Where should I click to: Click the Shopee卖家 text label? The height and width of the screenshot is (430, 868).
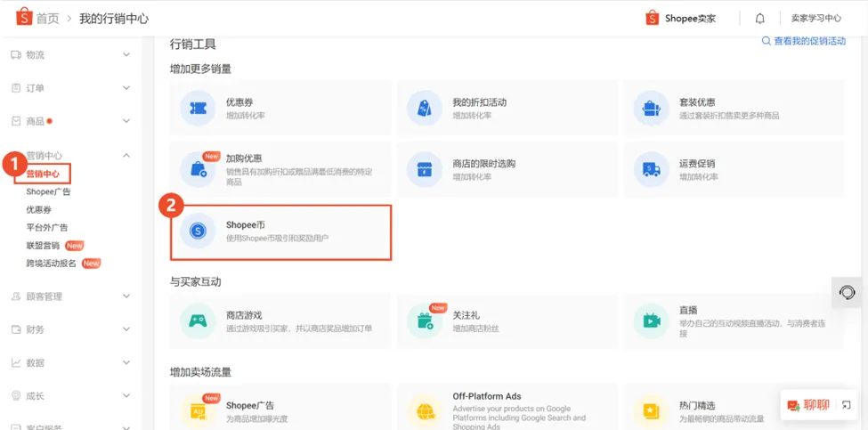tap(690, 19)
